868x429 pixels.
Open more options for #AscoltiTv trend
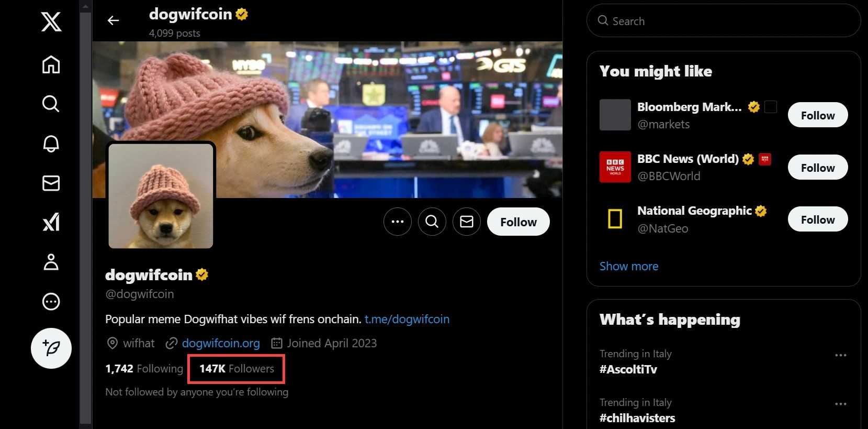841,355
